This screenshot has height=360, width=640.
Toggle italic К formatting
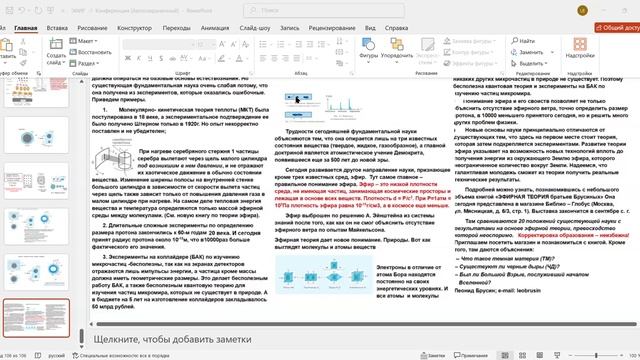click(x=139, y=59)
